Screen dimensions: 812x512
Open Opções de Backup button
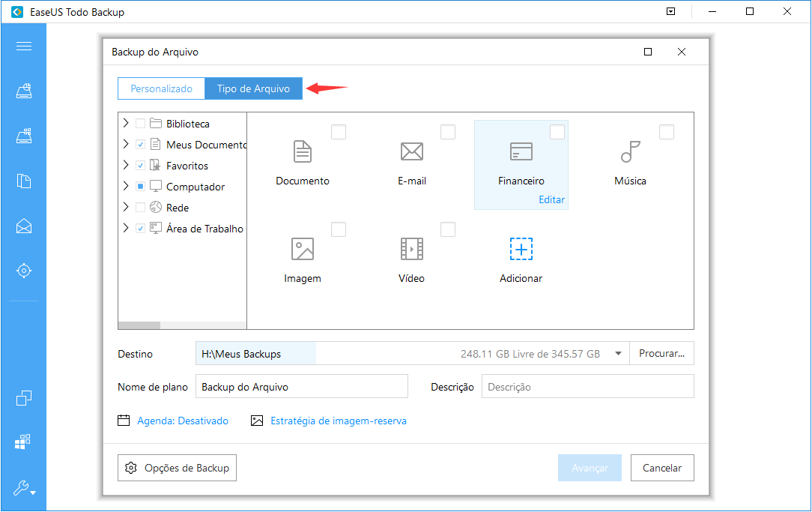click(177, 468)
